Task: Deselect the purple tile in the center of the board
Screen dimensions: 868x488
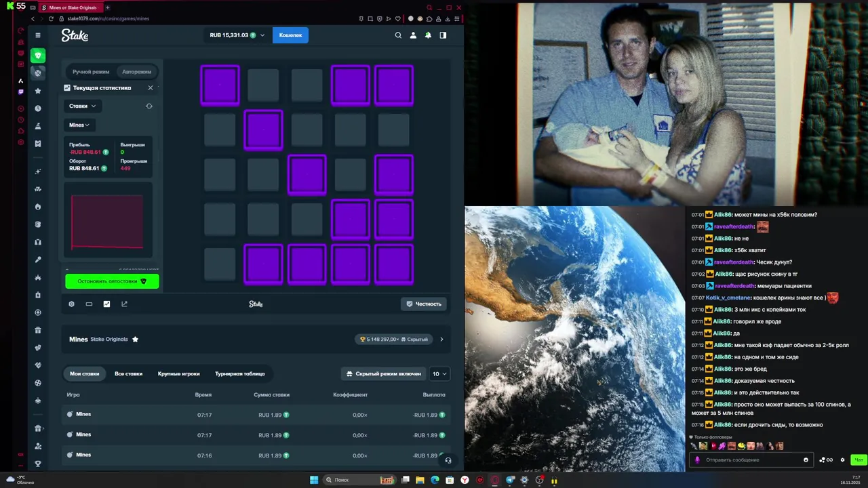Action: [x=307, y=175]
